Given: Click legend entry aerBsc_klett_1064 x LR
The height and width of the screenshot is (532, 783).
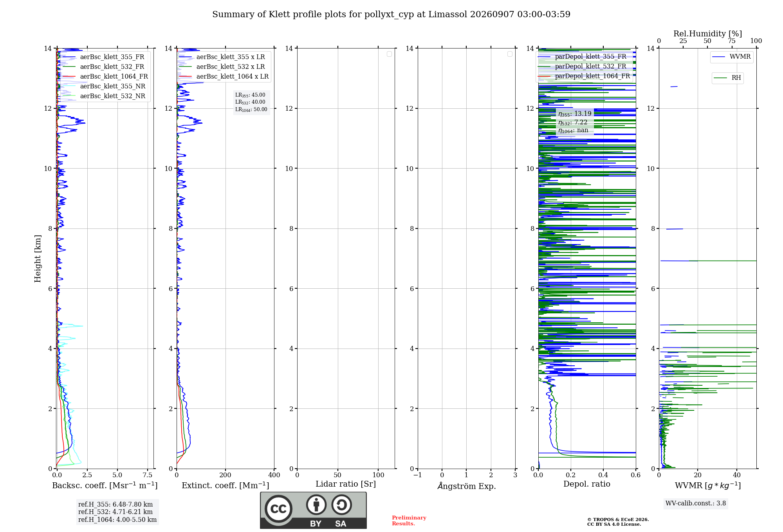Looking at the screenshot, I should [224, 77].
